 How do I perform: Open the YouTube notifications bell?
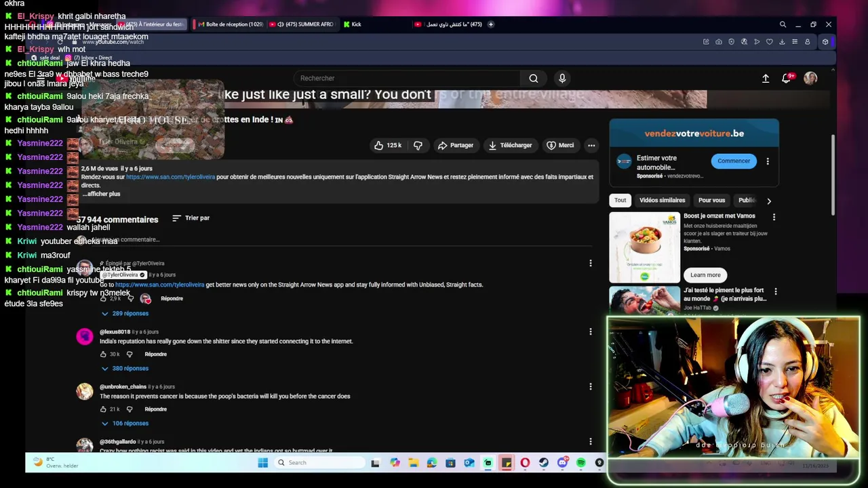pos(787,79)
